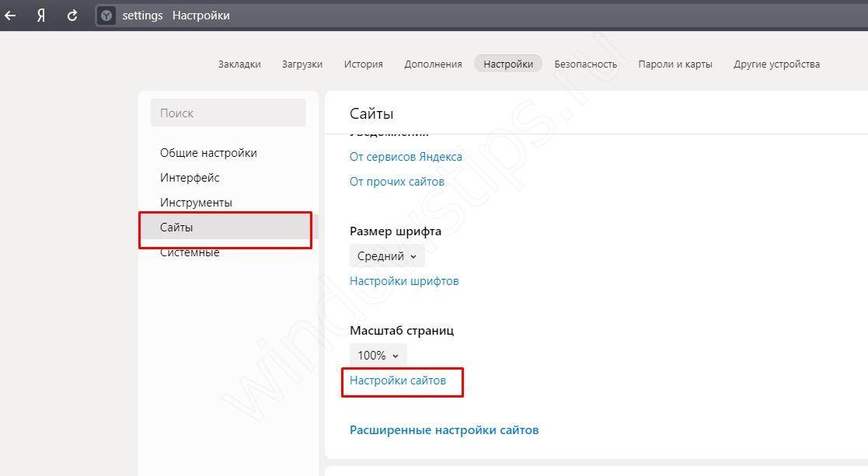The height and width of the screenshot is (476, 868).
Task: Select the Безопасность tab
Action: (x=585, y=64)
